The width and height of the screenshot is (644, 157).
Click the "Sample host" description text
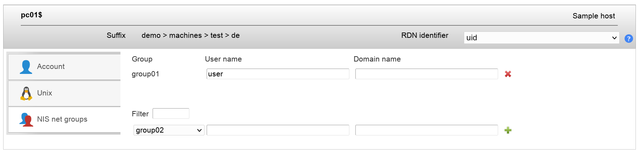pyautogui.click(x=593, y=16)
